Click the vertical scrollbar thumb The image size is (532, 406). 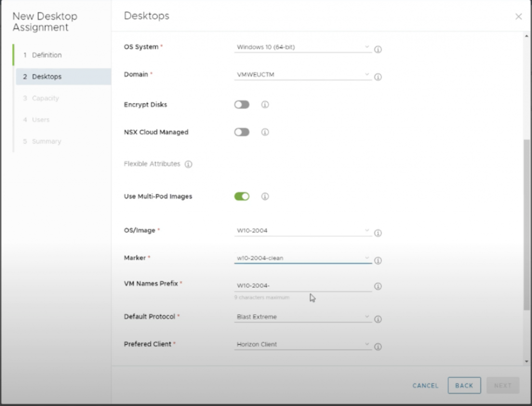pyautogui.click(x=527, y=226)
